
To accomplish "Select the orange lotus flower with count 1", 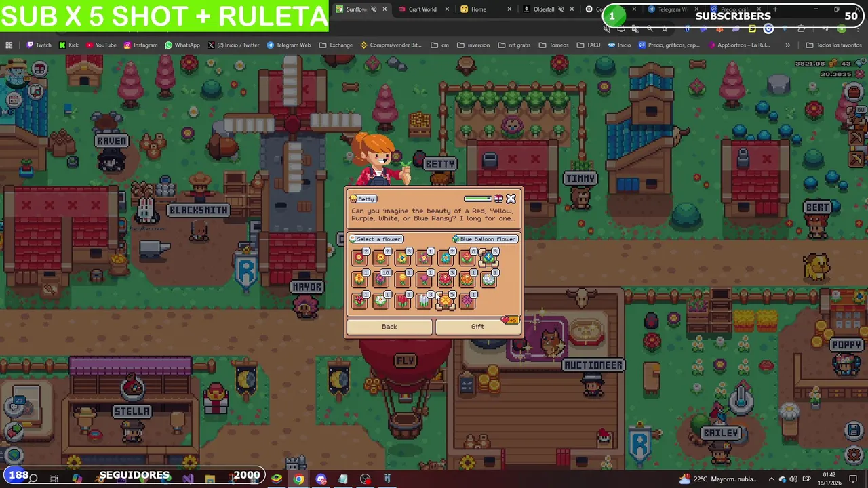I will point(467,279).
